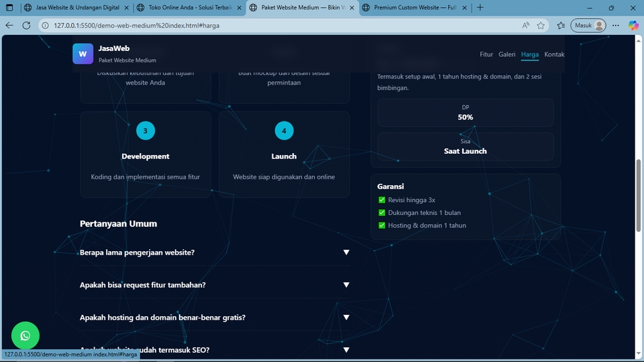
Task: Refresh the page with the reload icon
Action: pos(26,26)
